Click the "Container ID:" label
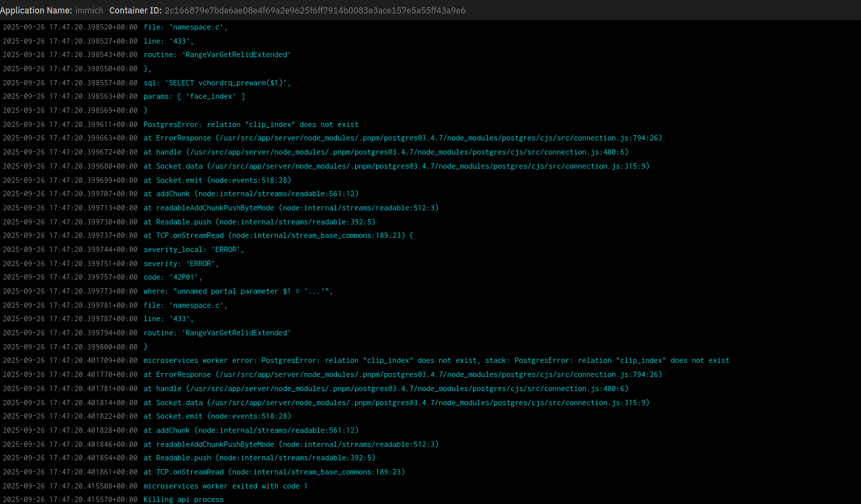 [x=136, y=11]
